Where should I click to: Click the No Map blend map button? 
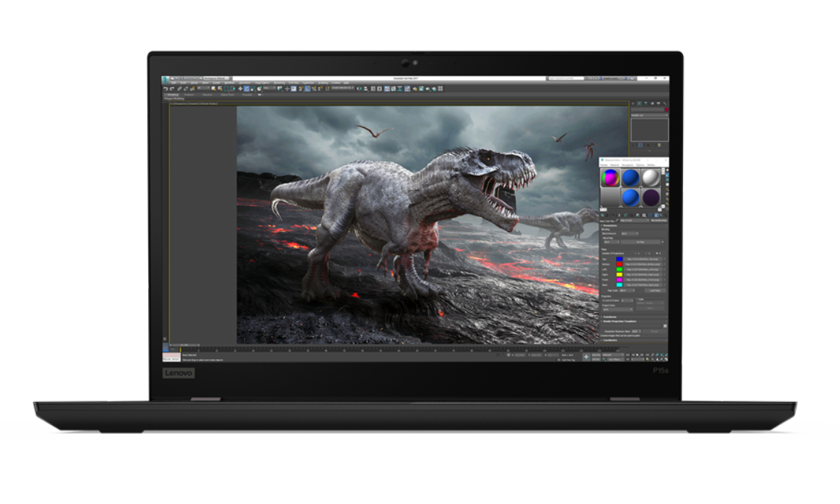(641, 242)
